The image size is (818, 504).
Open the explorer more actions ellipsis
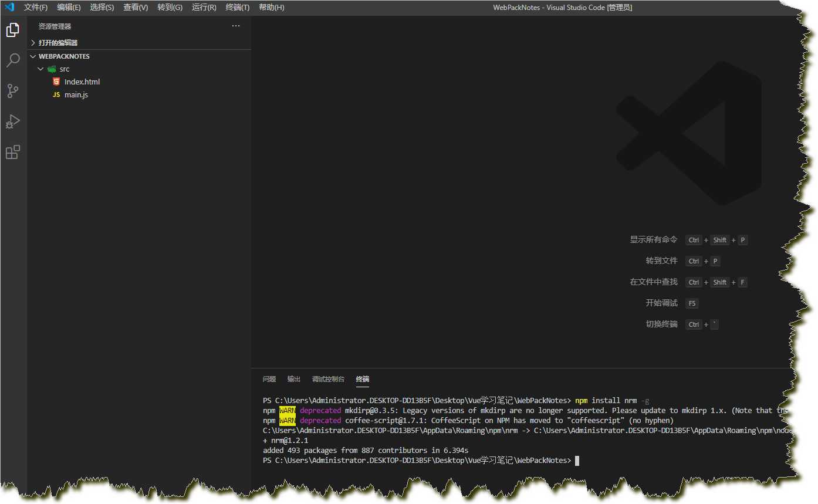[x=236, y=26]
